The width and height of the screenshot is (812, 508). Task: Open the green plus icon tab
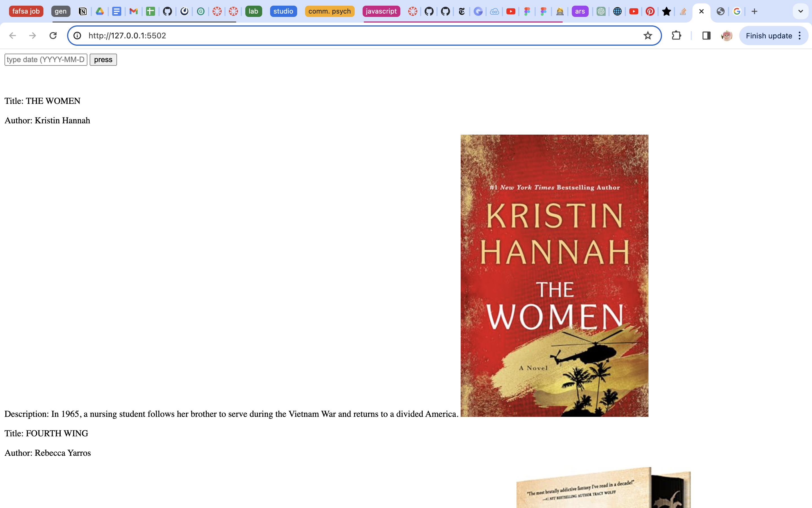click(150, 11)
